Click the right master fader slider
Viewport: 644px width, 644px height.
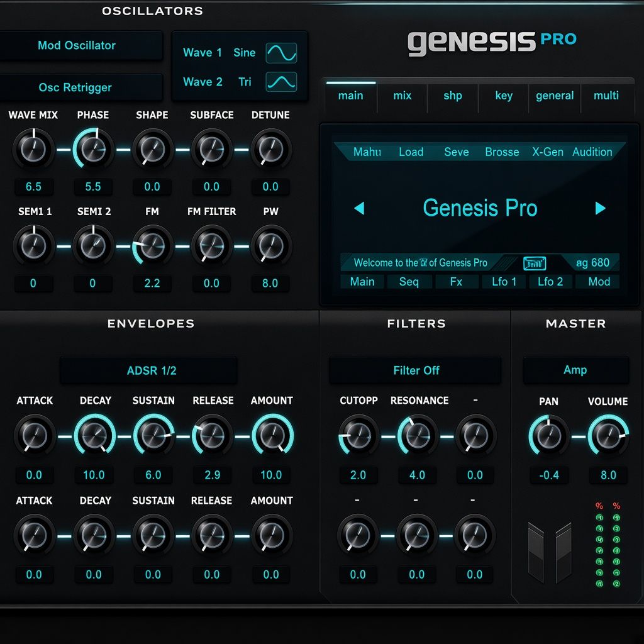(x=563, y=552)
